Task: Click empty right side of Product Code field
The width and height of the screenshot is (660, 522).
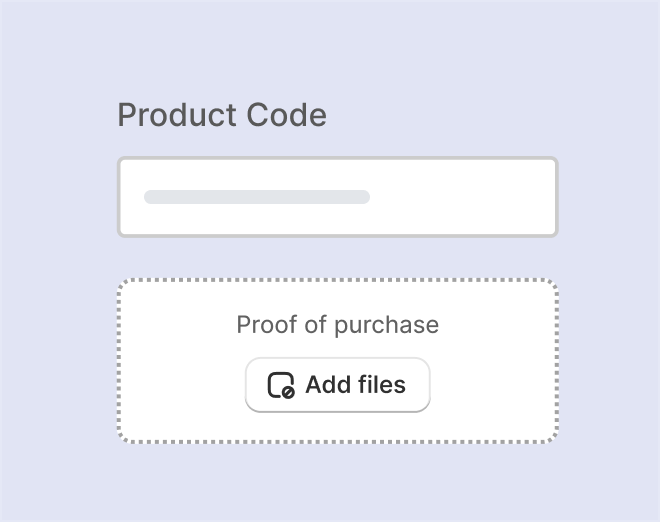Action: tap(470, 197)
